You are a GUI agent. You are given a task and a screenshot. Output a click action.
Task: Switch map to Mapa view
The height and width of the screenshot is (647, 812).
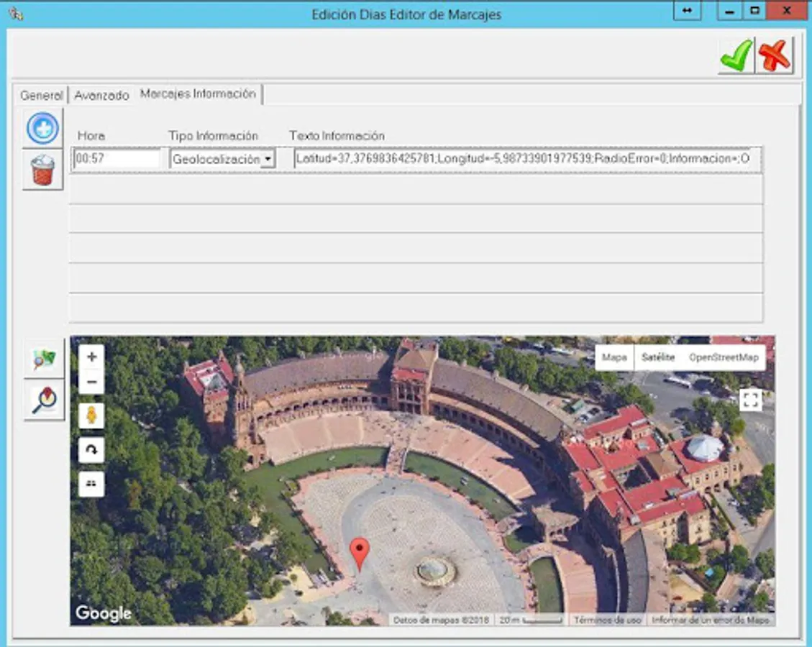point(613,357)
